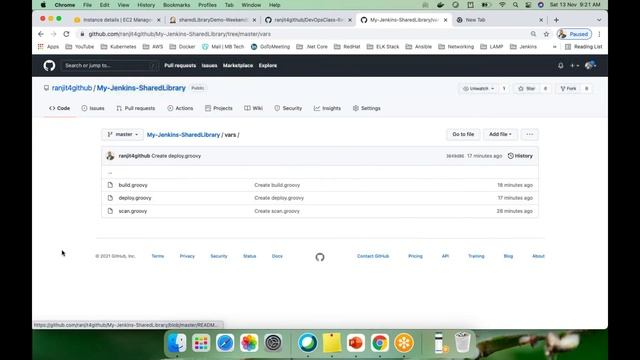640x360 pixels.
Task: Open the ranjit4github owner link
Action: coord(72,88)
